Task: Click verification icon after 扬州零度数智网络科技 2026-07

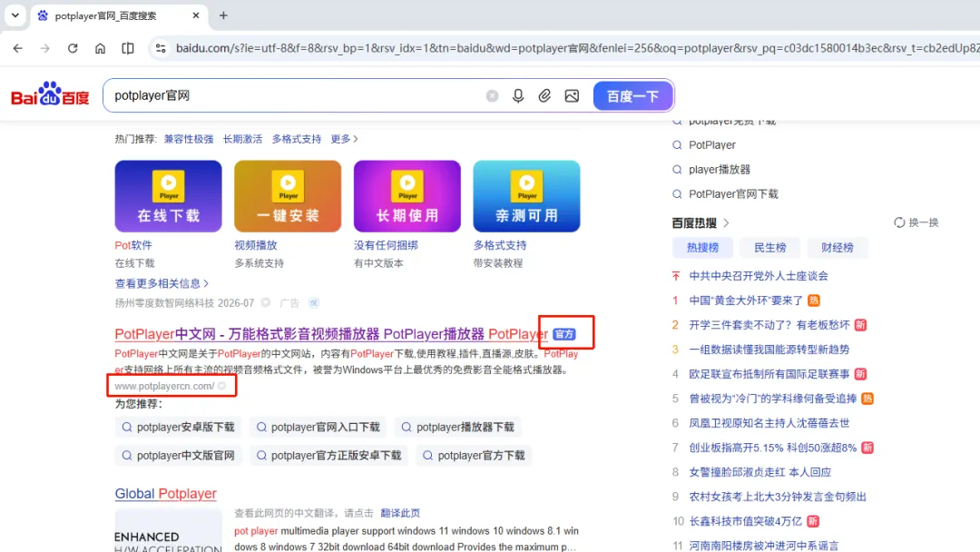Action: click(x=266, y=302)
